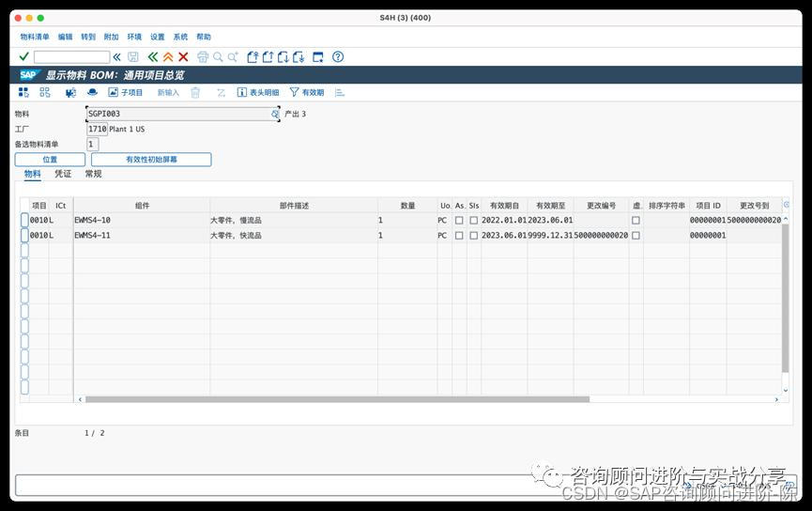The image size is (812, 511).
Task: Open the 转到 menu
Action: click(88, 37)
